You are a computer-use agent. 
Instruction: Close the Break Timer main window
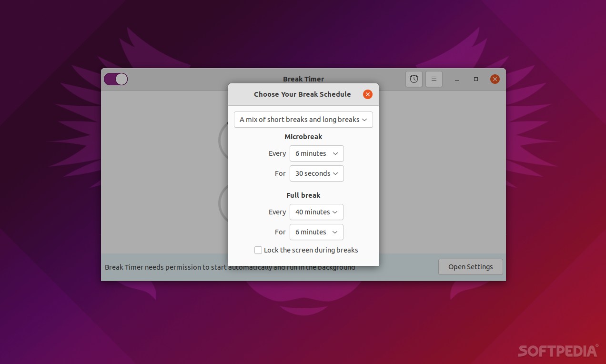(495, 79)
